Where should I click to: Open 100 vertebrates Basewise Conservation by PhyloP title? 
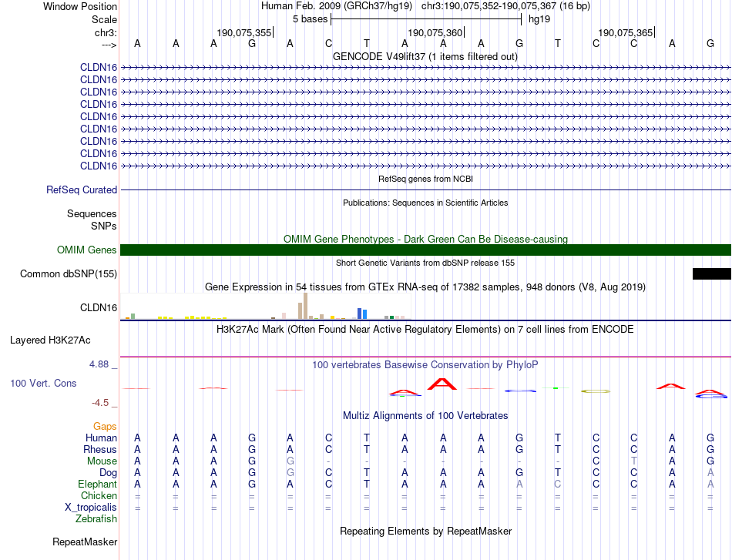[425, 365]
